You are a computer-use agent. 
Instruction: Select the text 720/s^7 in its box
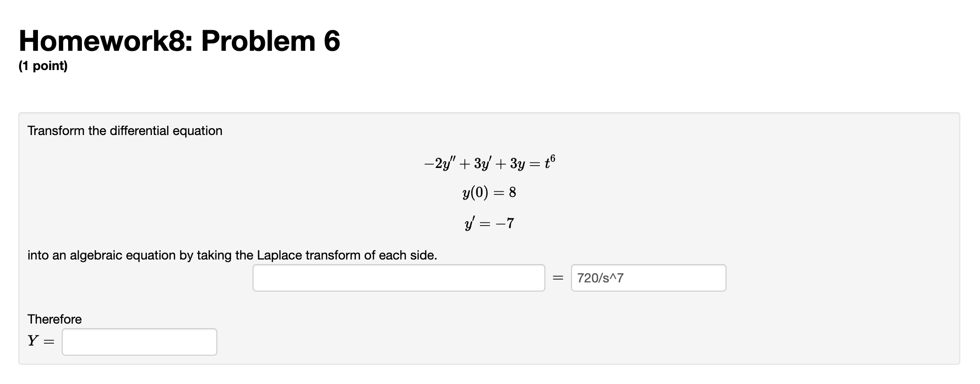(599, 277)
